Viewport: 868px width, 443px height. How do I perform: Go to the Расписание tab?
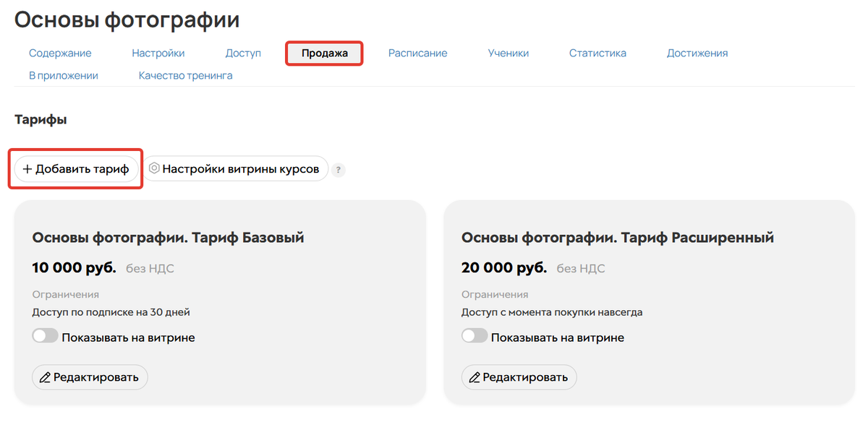point(417,53)
